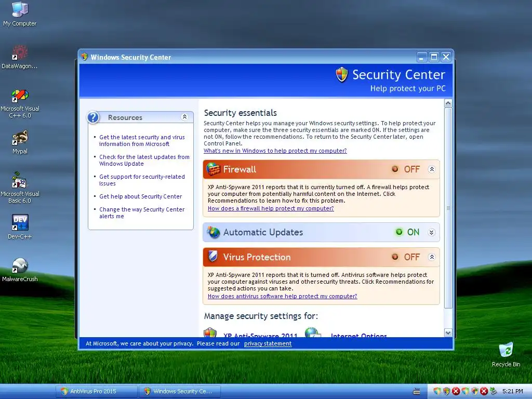Click the 5:21 PM taskbar clock

513,391
